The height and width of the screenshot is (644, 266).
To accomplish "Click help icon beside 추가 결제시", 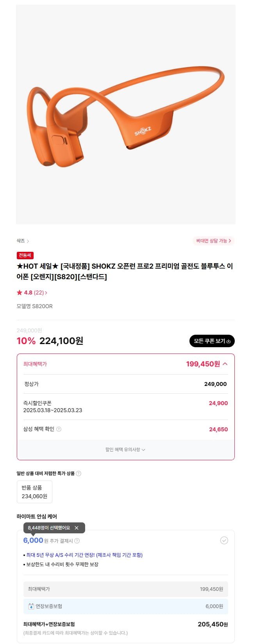I will (x=77, y=541).
